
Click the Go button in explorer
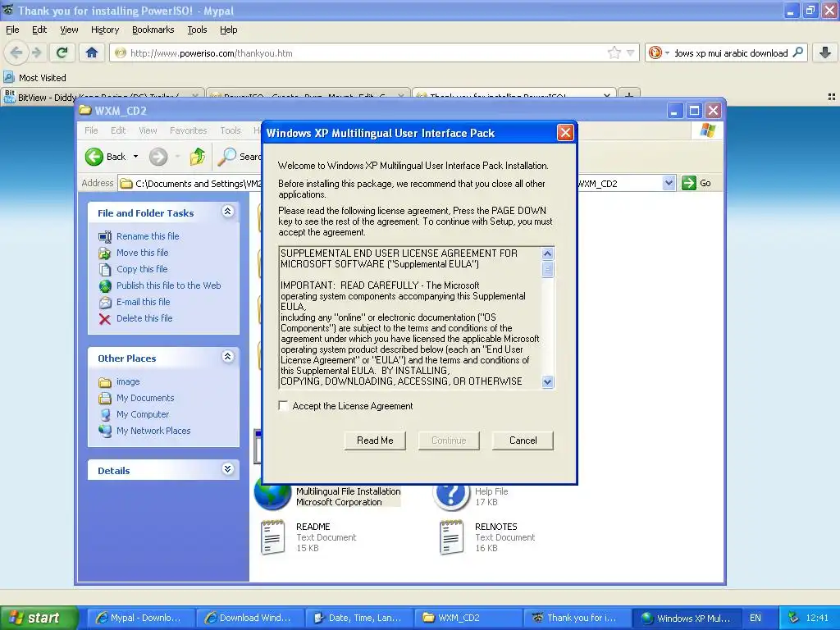(696, 183)
